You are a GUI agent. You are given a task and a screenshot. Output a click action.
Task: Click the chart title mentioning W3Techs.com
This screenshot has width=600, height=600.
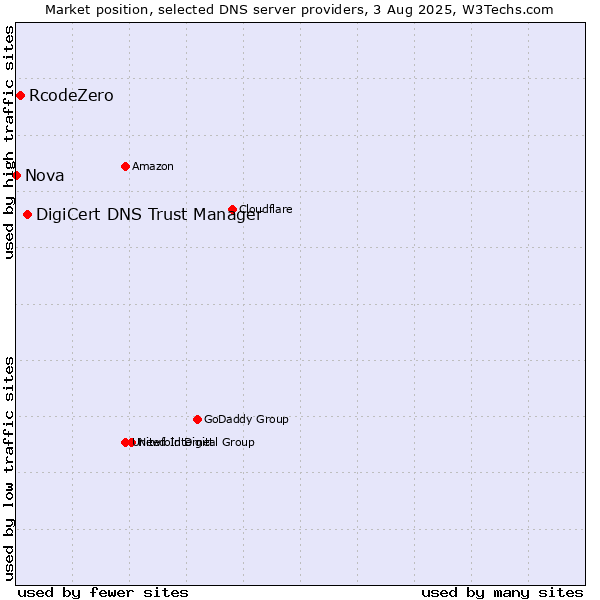(299, 10)
